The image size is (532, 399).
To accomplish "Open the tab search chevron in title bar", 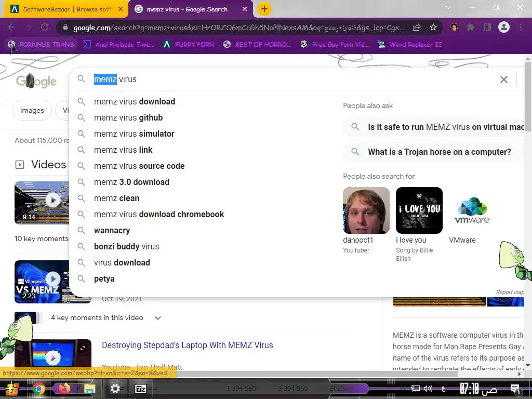I will (448, 7).
